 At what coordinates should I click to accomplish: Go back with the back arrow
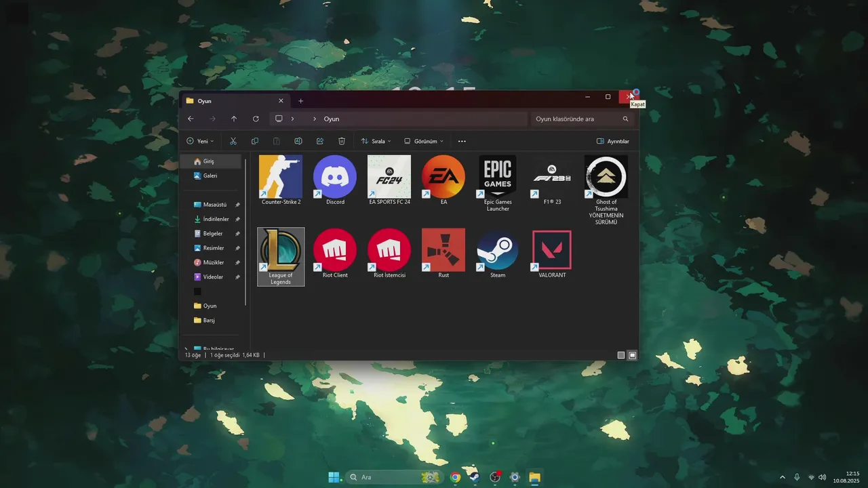click(x=191, y=119)
